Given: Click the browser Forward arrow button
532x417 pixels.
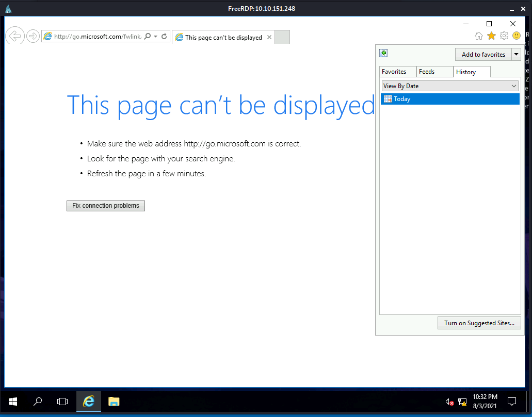Looking at the screenshot, I should (x=33, y=36).
